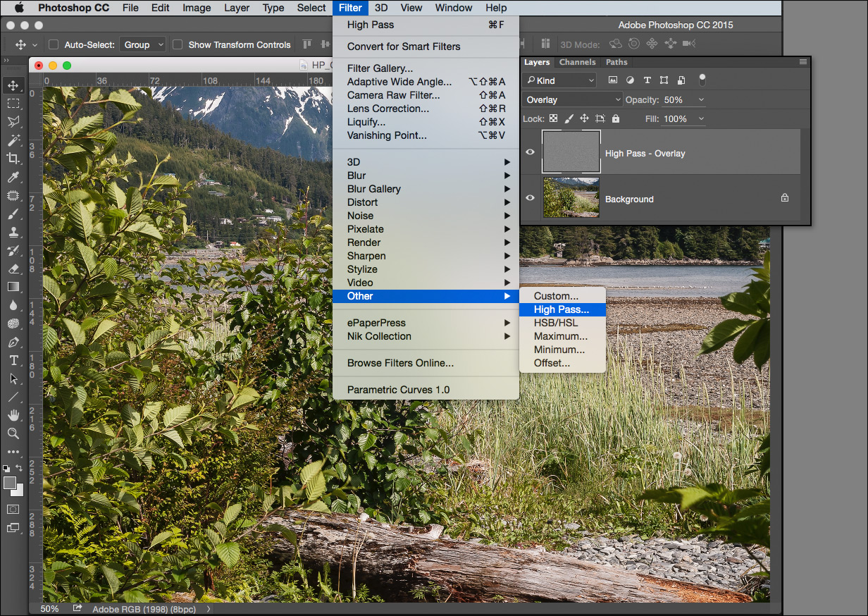
Task: Choose Browse Filters Online...
Action: pyautogui.click(x=426, y=363)
